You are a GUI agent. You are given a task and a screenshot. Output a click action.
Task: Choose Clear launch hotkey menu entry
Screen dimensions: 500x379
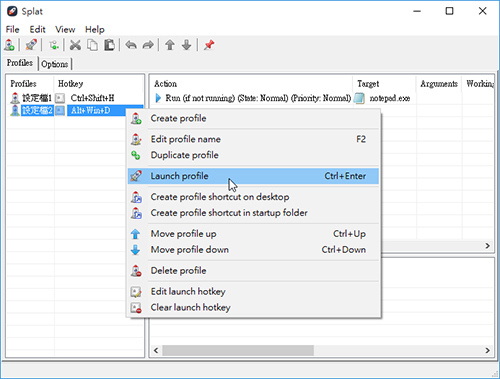254,307
